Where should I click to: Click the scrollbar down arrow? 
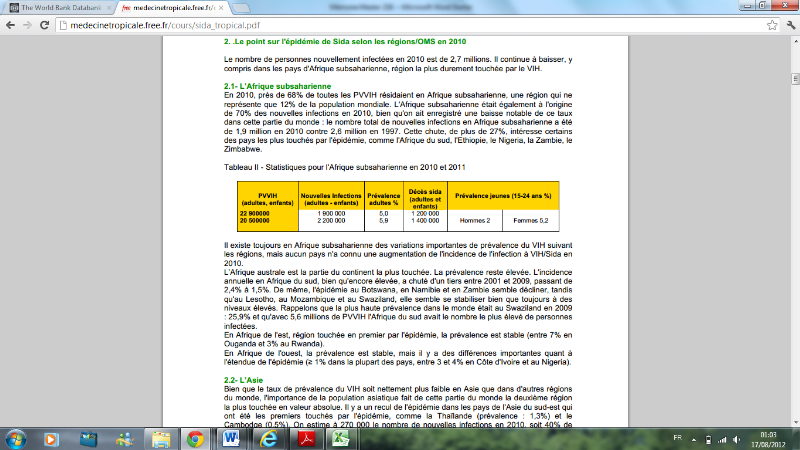click(795, 422)
